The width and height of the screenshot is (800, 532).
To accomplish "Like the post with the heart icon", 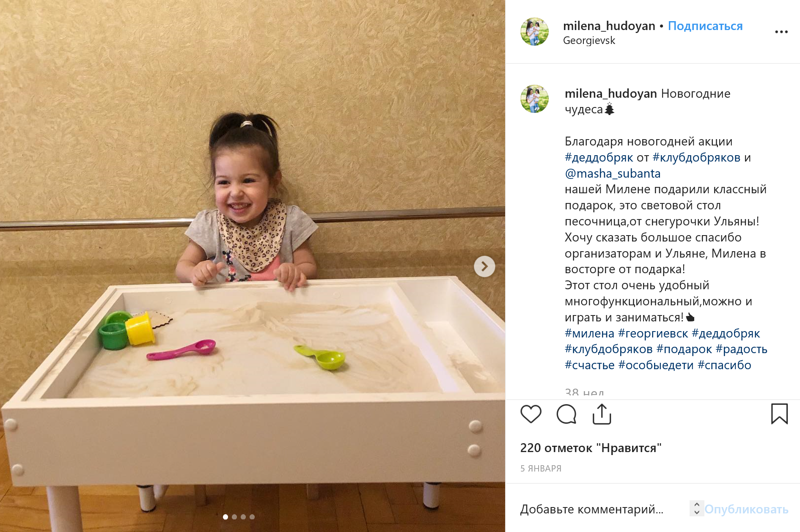I will tap(531, 414).
